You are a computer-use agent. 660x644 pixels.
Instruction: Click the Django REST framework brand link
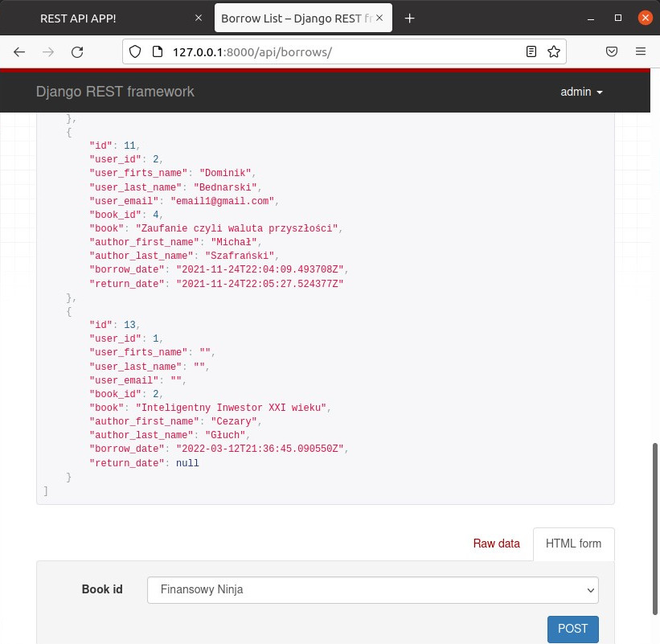(115, 92)
